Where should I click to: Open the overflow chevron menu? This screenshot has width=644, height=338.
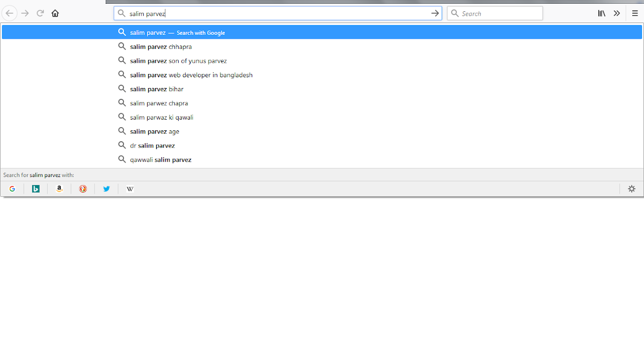tap(617, 13)
